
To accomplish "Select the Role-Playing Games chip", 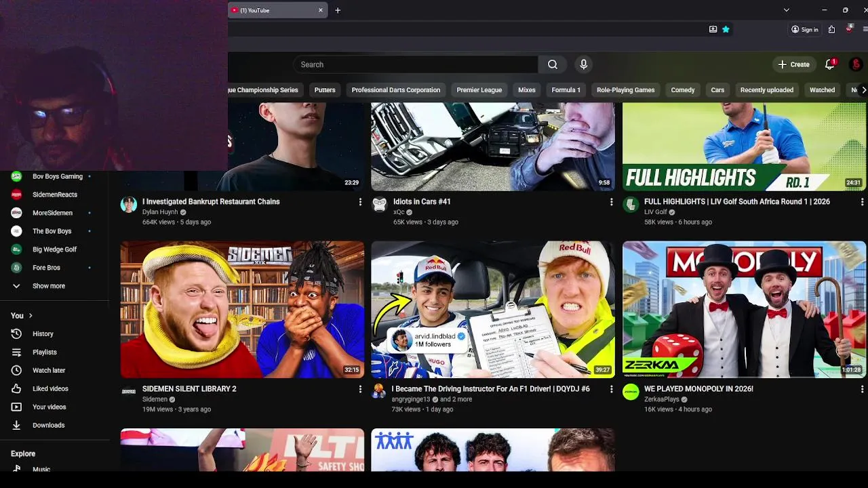I will (626, 90).
